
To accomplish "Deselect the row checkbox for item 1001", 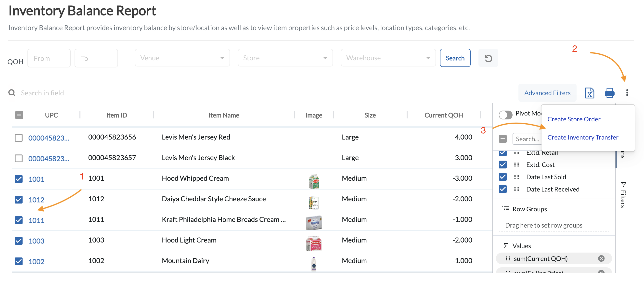I will (x=19, y=179).
